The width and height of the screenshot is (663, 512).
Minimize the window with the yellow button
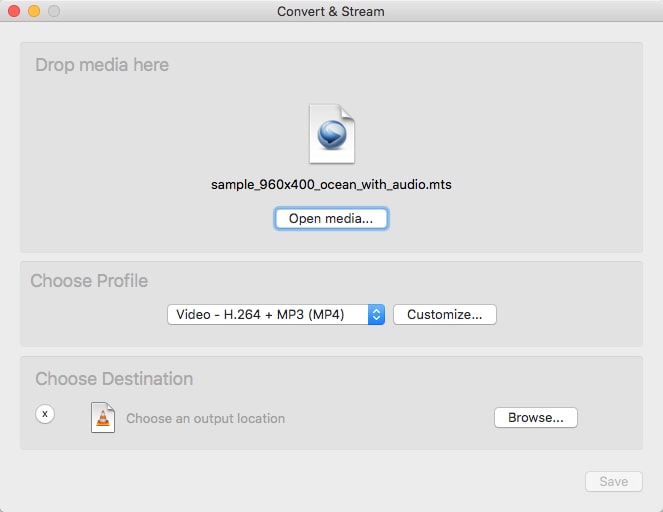tap(34, 11)
